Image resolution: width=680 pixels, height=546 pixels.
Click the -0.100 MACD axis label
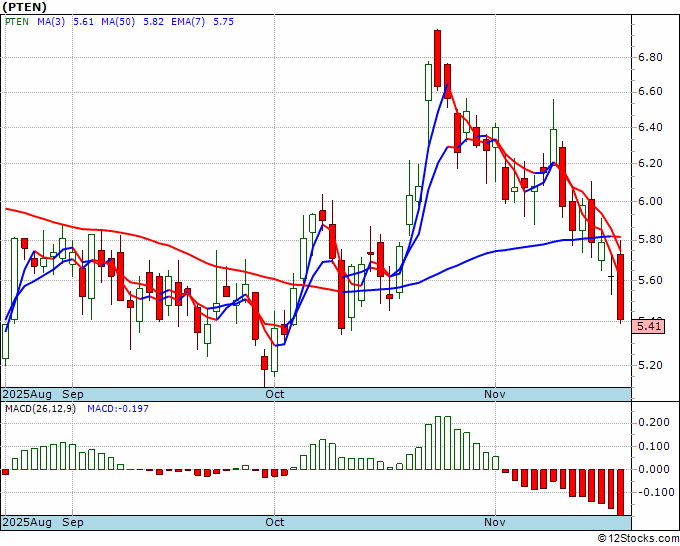(x=654, y=492)
